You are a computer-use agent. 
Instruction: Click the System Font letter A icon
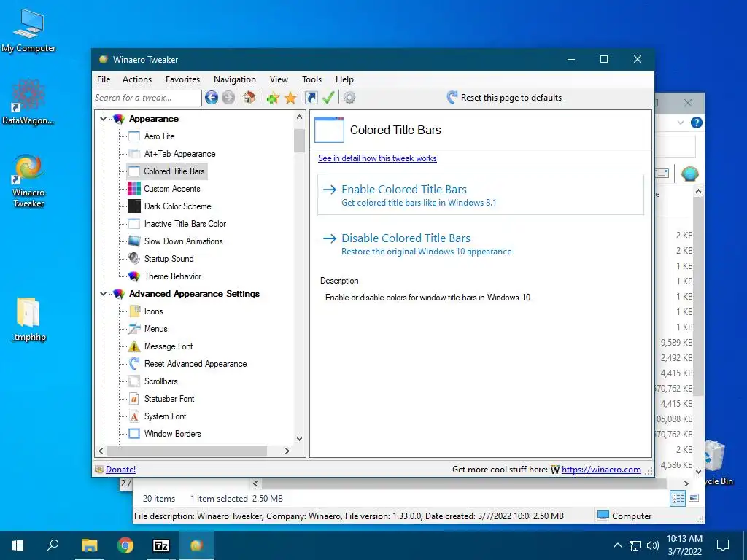point(134,416)
